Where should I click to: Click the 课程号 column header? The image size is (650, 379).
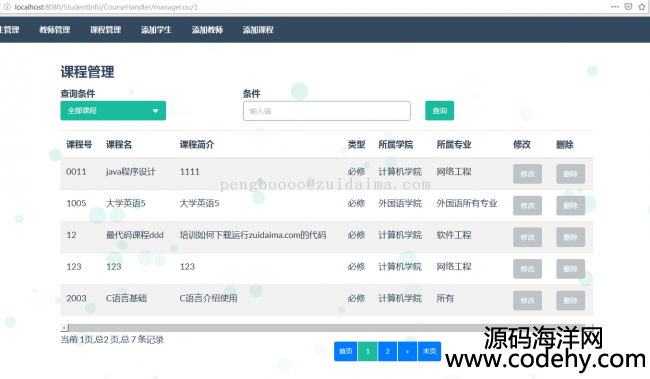79,144
